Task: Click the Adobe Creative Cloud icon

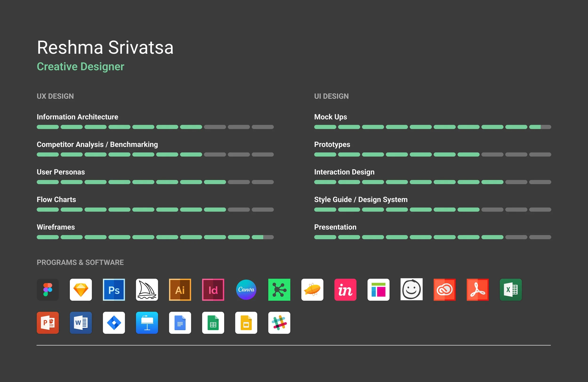Action: tap(445, 290)
